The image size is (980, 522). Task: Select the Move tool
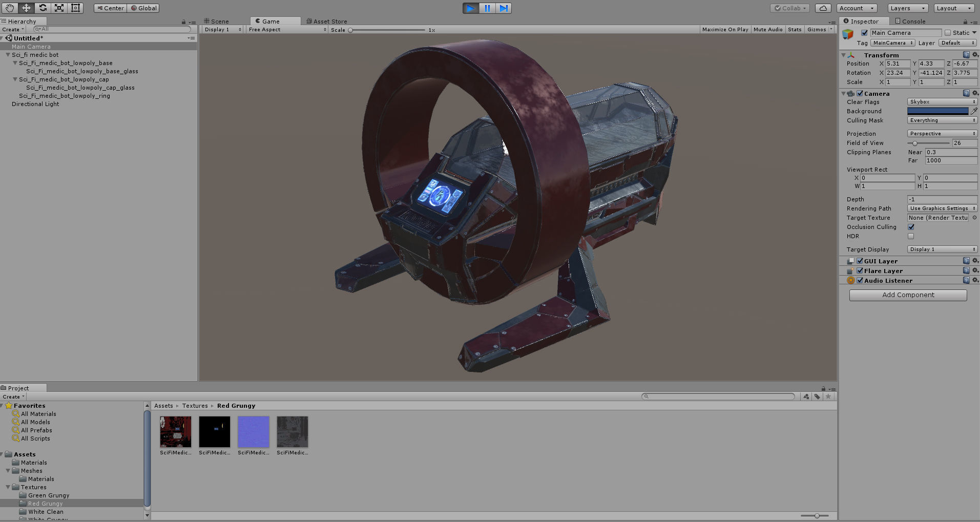(26, 8)
